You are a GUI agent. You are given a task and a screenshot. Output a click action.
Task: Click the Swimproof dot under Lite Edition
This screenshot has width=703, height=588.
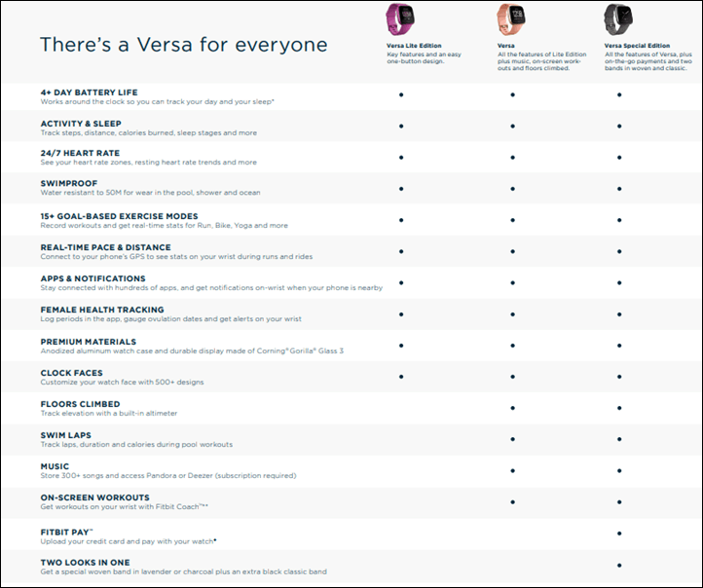click(401, 189)
